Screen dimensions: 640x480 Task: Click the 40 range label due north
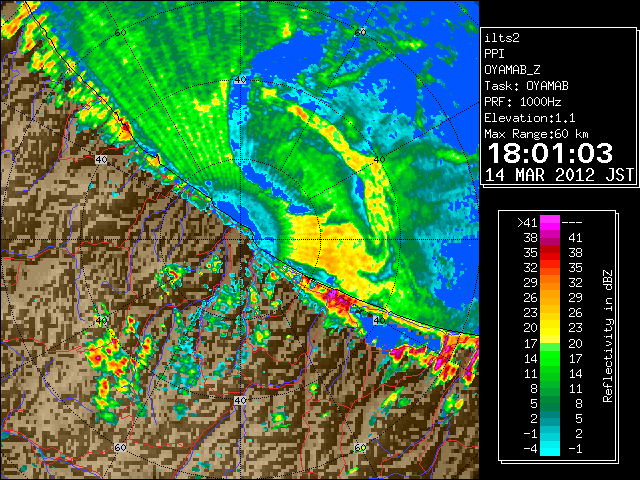[240, 80]
